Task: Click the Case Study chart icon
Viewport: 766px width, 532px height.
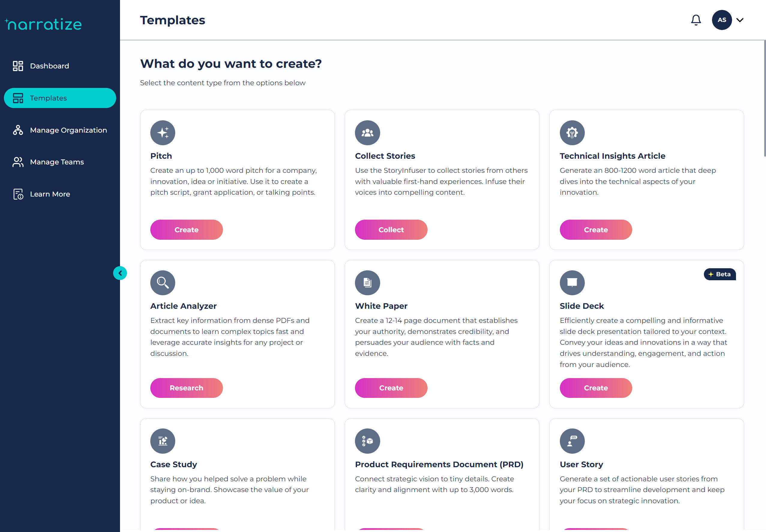Action: tap(163, 441)
